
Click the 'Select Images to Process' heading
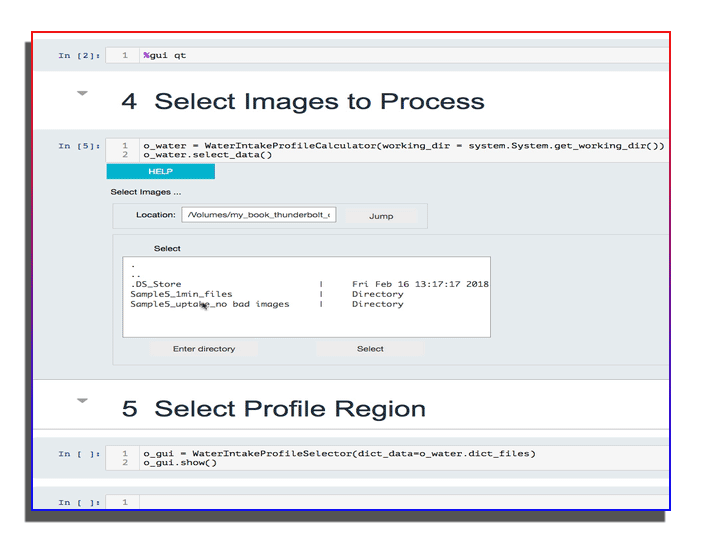click(x=319, y=101)
